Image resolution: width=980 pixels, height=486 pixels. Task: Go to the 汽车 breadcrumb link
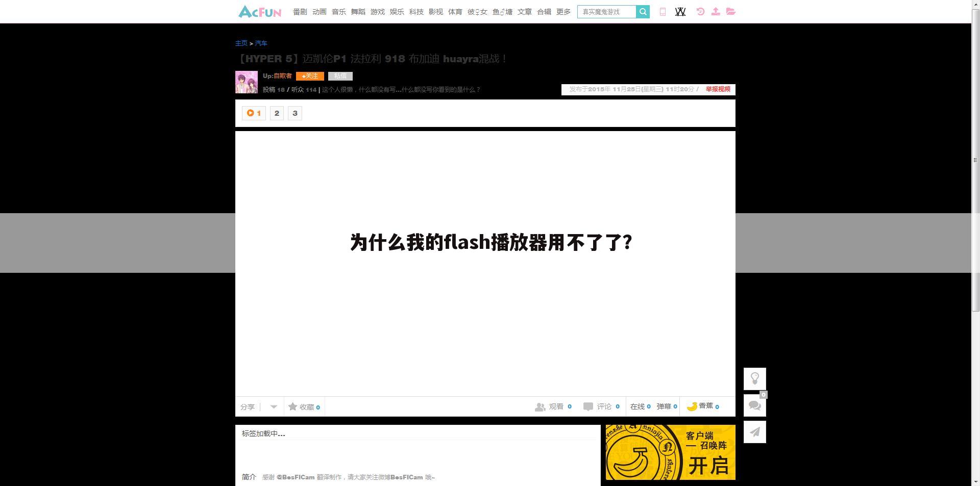[261, 43]
